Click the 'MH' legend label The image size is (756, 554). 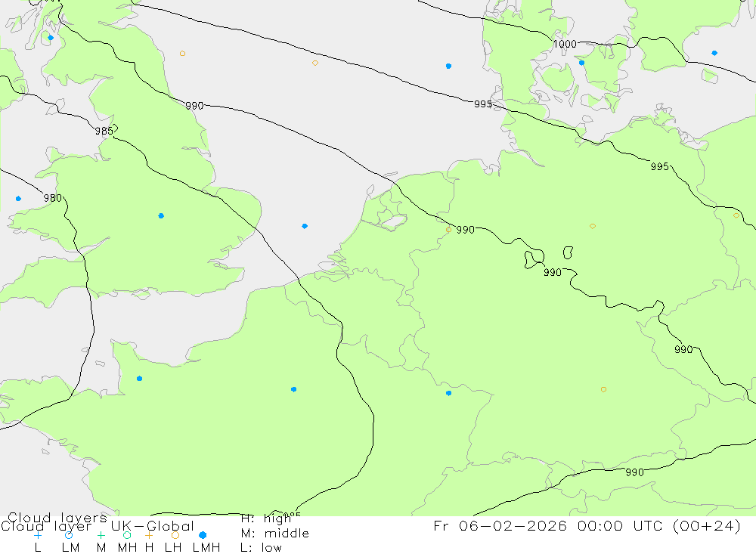[127, 548]
